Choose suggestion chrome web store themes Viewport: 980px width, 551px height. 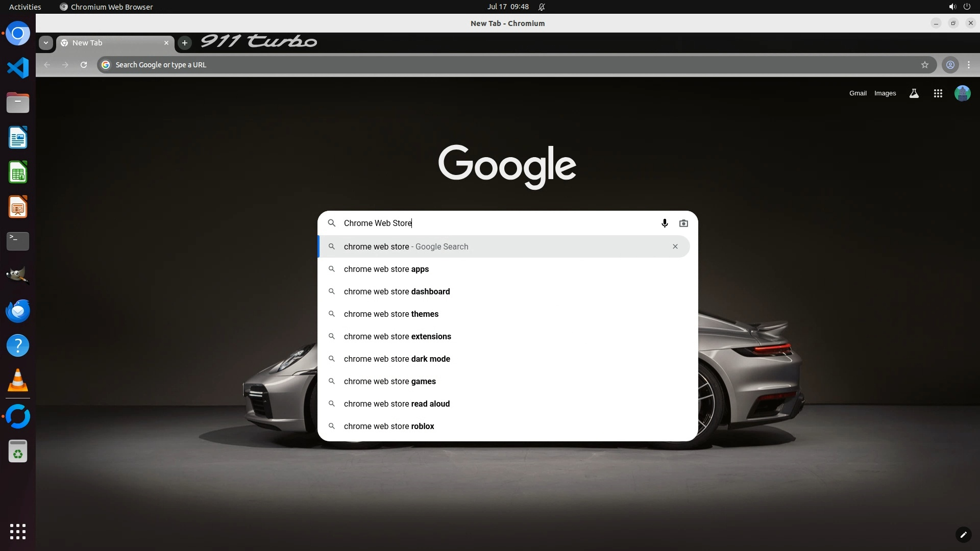(x=391, y=314)
